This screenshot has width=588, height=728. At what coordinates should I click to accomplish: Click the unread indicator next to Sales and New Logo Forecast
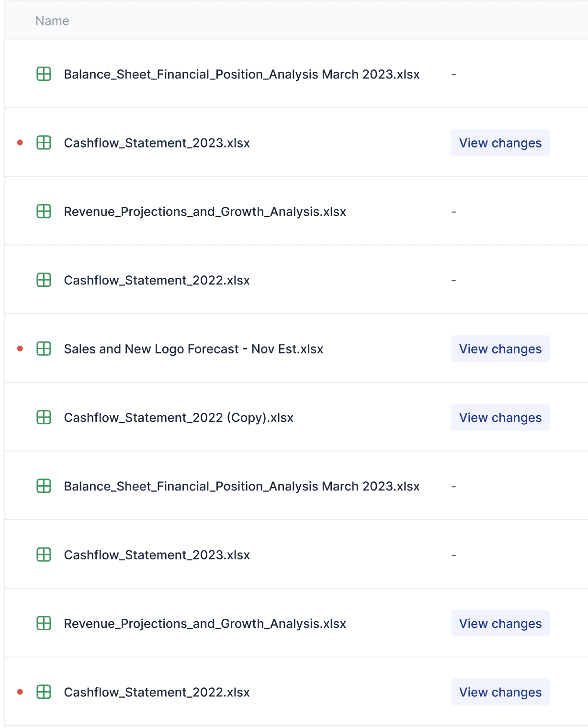pos(19,349)
